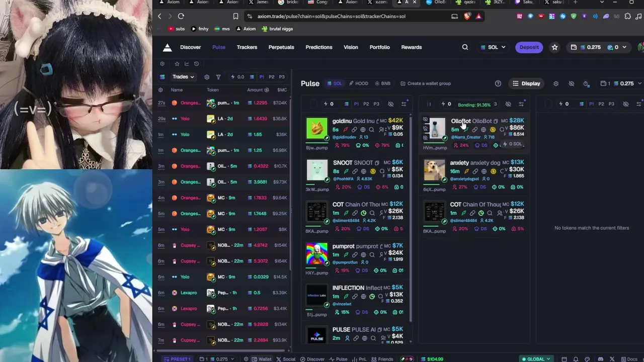Click the star favorites icon beside Deposit
Screen dimensions: 644x362
click(554, 47)
